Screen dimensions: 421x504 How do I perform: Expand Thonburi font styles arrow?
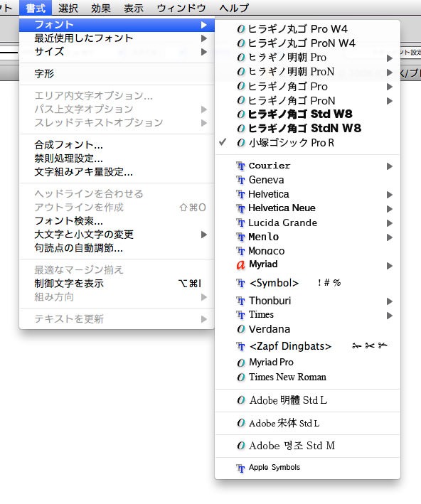(390, 301)
